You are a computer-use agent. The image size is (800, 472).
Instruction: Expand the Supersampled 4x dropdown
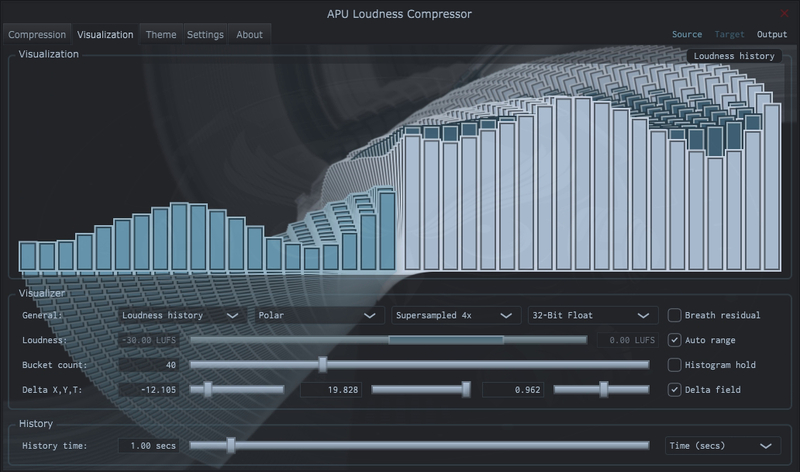click(x=455, y=315)
